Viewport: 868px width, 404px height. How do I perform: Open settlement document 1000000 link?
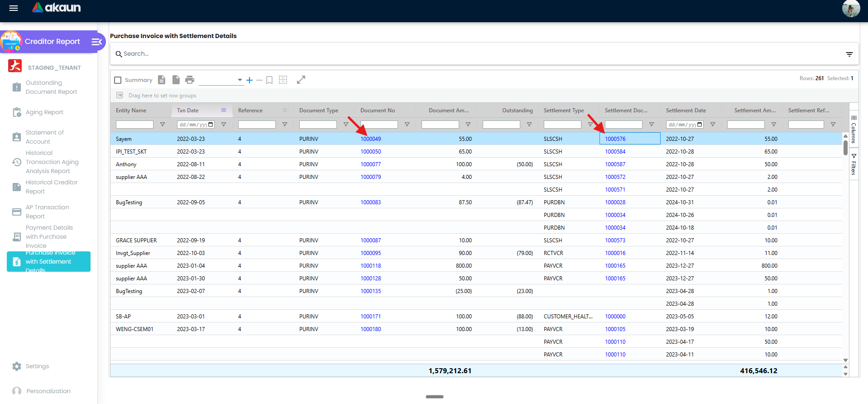click(615, 317)
